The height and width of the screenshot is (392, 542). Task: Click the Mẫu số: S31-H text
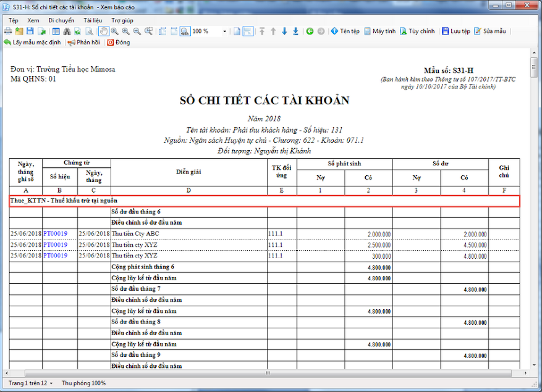449,70
